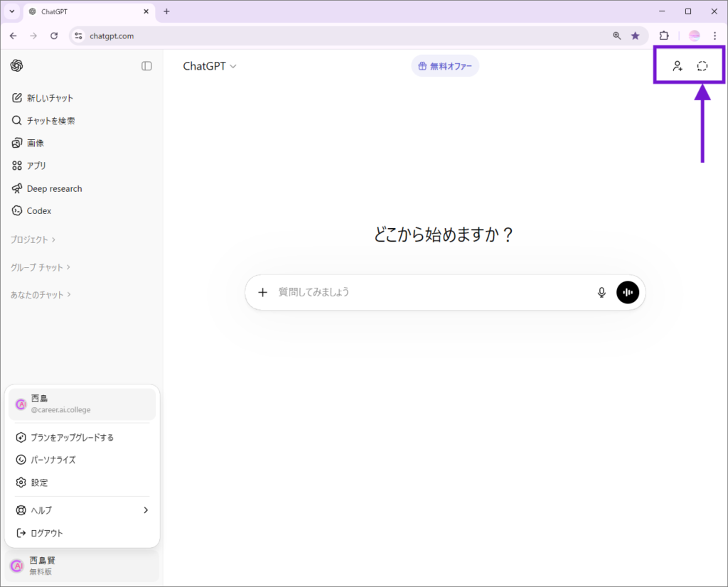Choose ログアウト in the account menu
Image resolution: width=728 pixels, height=587 pixels.
pos(47,533)
